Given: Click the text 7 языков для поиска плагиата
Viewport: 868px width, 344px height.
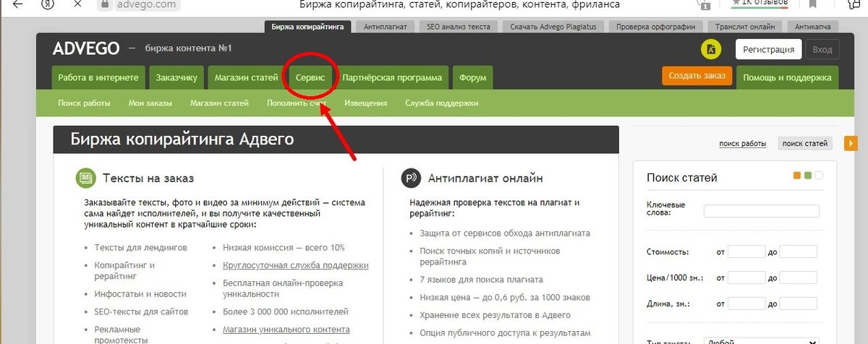Looking at the screenshot, I should 481,280.
